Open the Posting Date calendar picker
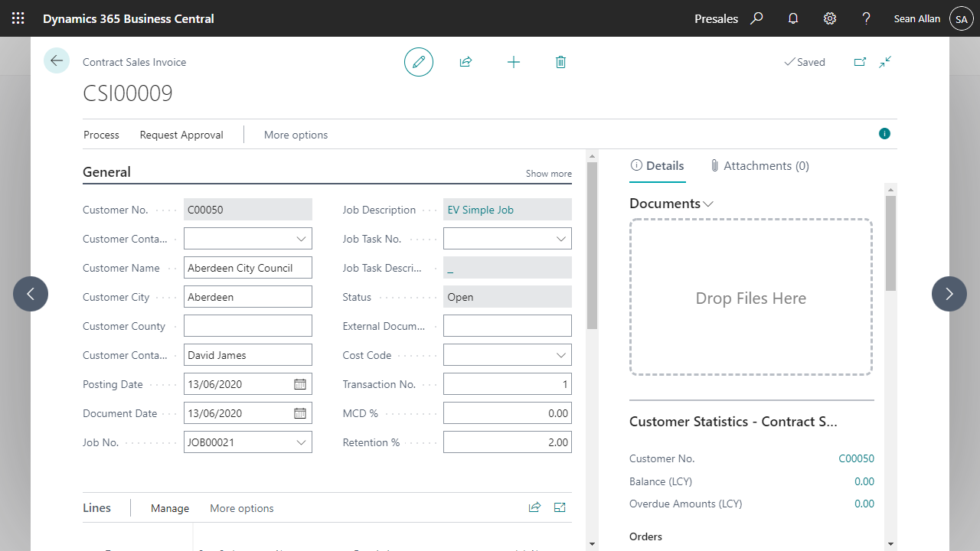980x551 pixels. tap(300, 384)
